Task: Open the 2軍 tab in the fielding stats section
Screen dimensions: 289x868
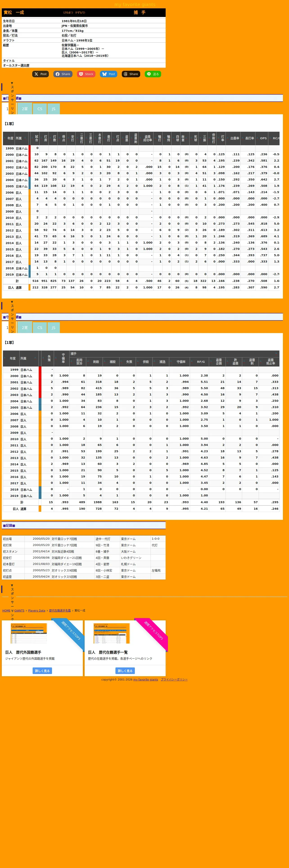Action: (x=25, y=327)
